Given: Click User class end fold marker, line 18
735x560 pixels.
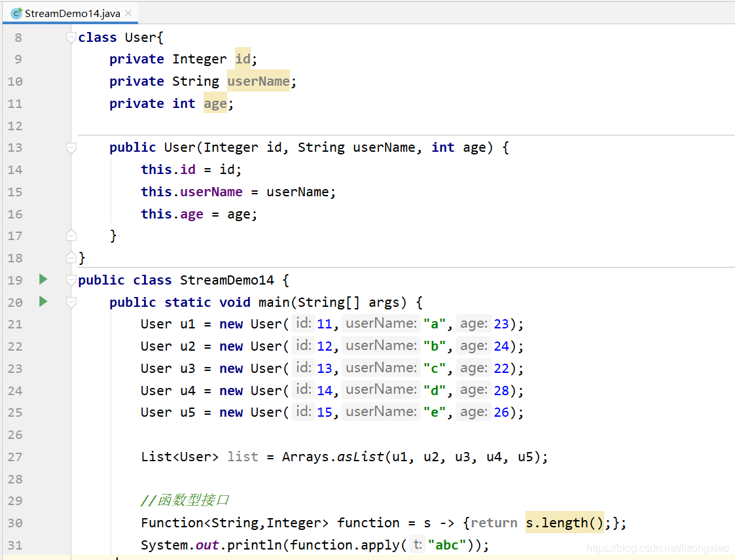Looking at the screenshot, I should (71, 257).
